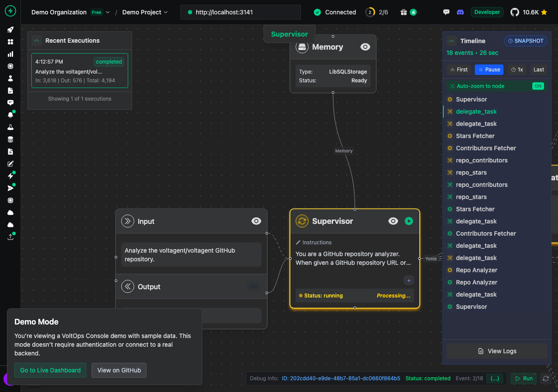The width and height of the screenshot is (558, 392).
Task: Click the 'Tools' edge label
Action: 431,259
